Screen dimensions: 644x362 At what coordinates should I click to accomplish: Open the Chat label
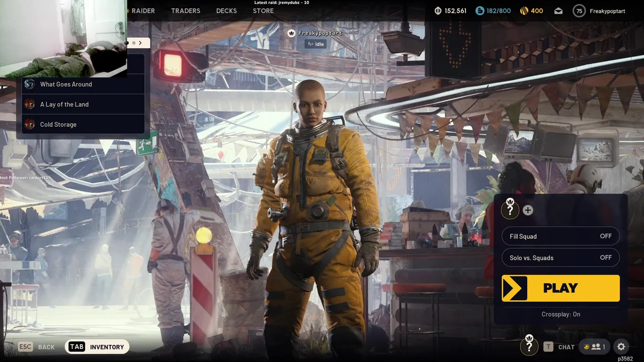[566, 347]
